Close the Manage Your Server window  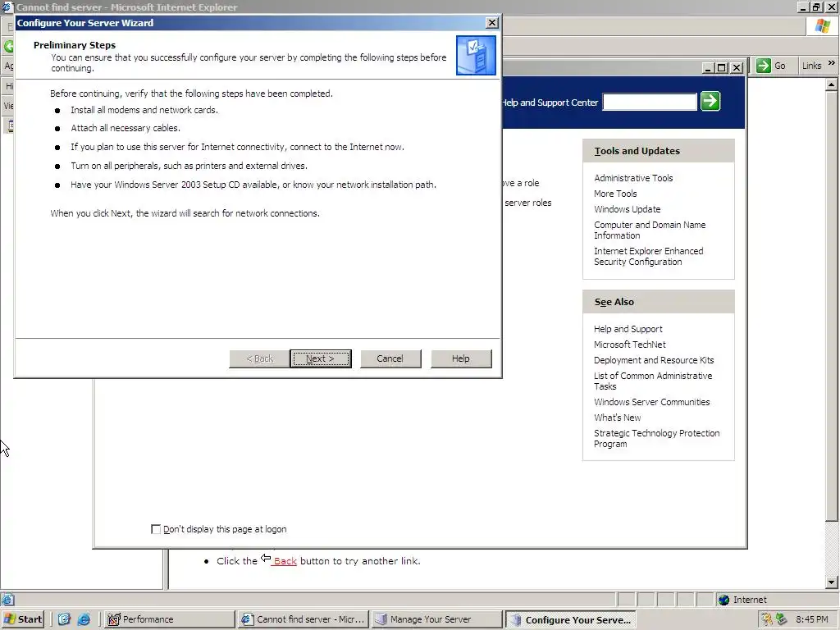tap(737, 67)
